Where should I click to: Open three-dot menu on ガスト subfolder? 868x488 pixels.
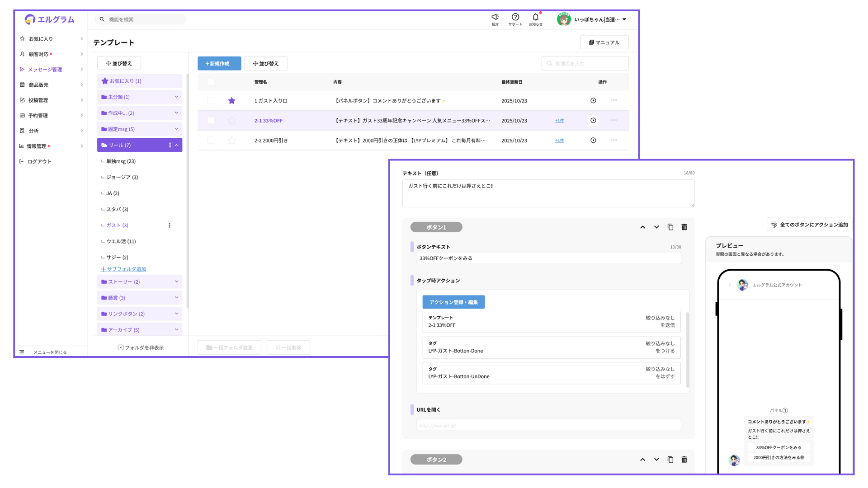(x=170, y=225)
